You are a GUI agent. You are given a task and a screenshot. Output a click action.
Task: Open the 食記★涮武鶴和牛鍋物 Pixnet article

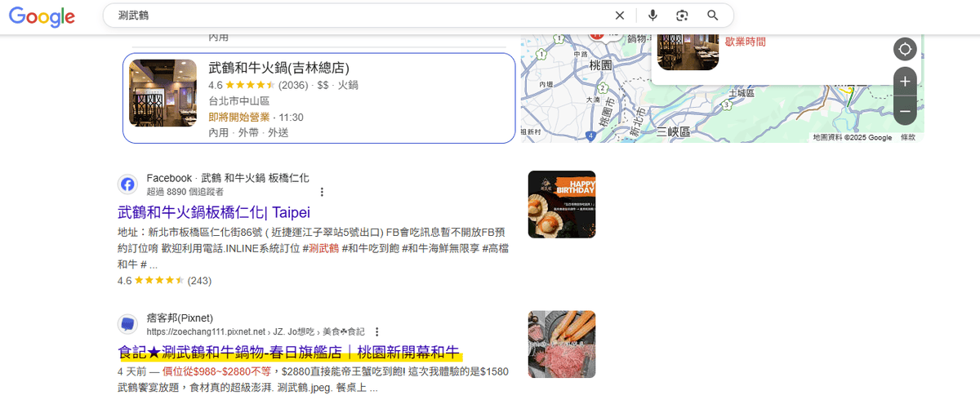[290, 353]
